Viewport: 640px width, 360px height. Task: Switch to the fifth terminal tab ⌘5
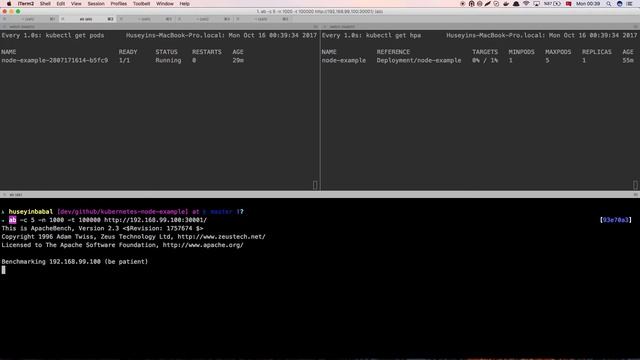[263, 19]
